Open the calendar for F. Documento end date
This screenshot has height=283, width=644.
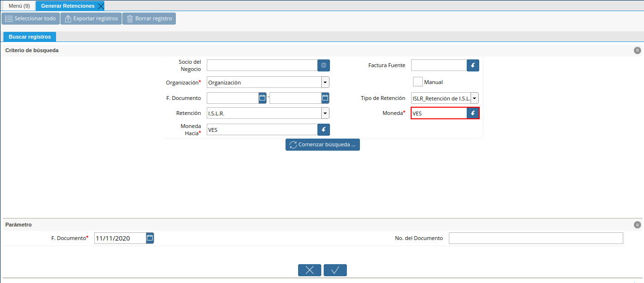click(x=325, y=98)
